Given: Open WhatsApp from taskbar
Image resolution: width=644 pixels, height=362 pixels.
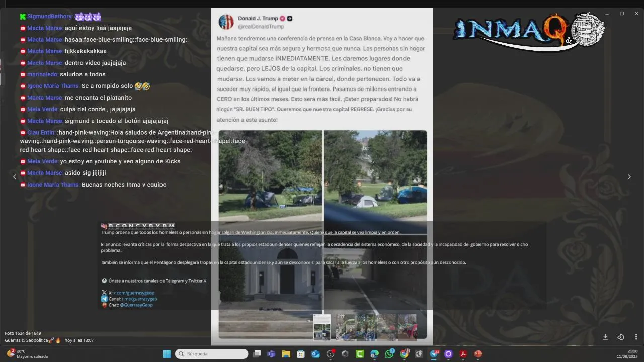Looking at the screenshot, I should click(x=389, y=354).
